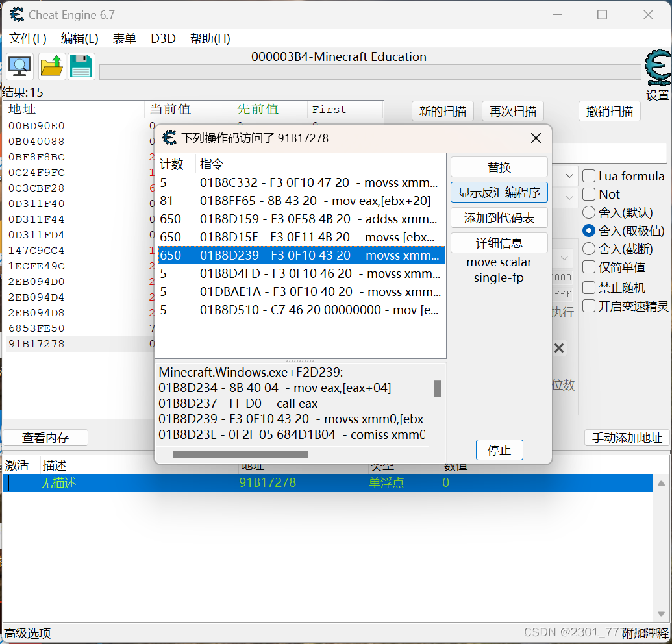Select the row 01B8FF65 mov eax,[ebx+20]

point(301,201)
